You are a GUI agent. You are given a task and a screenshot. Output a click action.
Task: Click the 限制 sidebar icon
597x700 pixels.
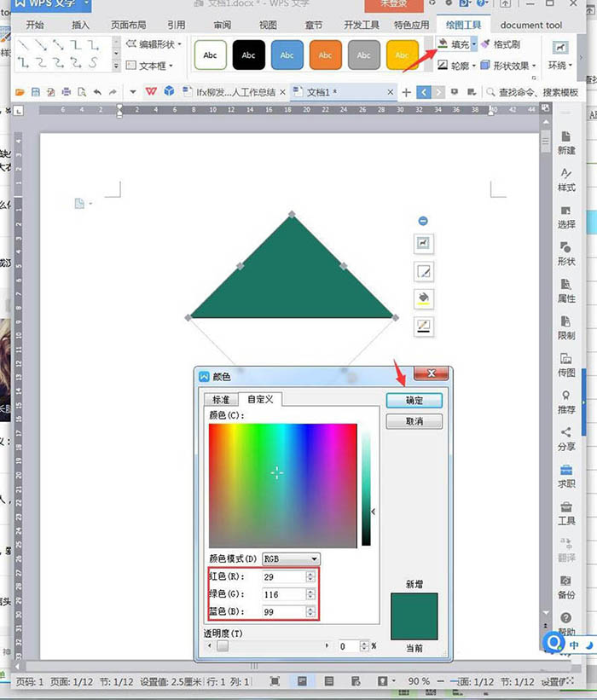(x=565, y=328)
